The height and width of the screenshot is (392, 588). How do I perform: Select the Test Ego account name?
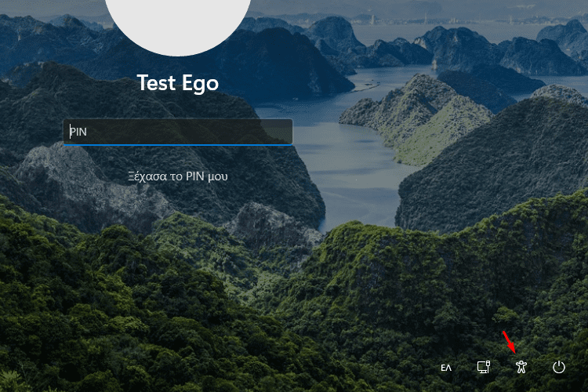[178, 83]
